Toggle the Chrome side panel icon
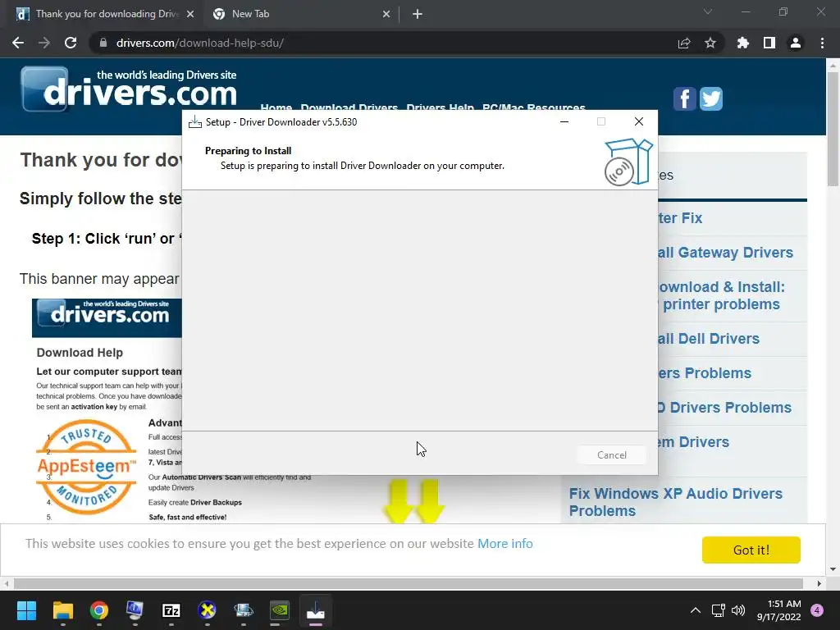 coord(769,43)
